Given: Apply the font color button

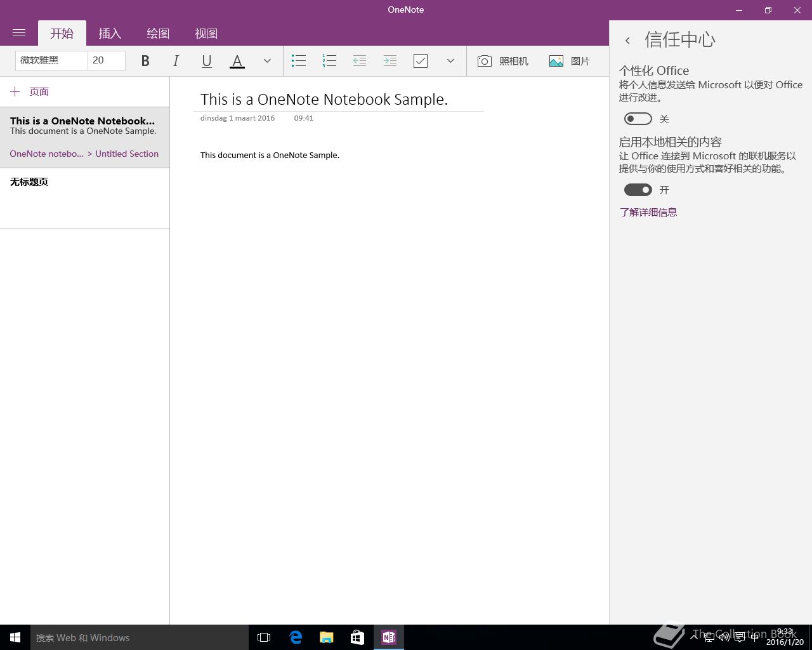Looking at the screenshot, I should tap(237, 61).
